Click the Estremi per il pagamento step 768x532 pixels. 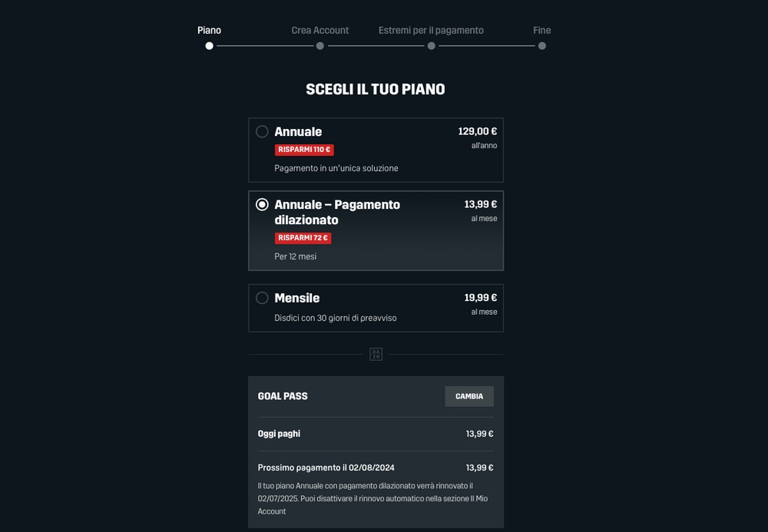(x=431, y=31)
